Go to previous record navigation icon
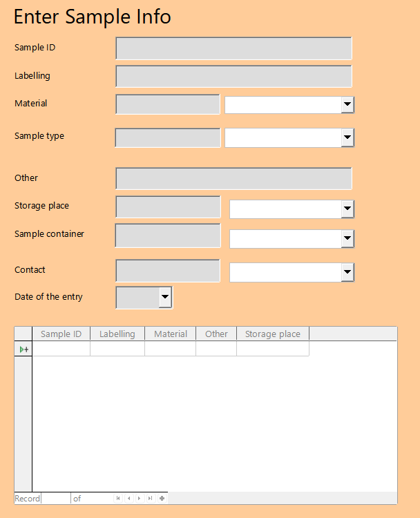Screen dimensions: 420x518 pos(129,498)
